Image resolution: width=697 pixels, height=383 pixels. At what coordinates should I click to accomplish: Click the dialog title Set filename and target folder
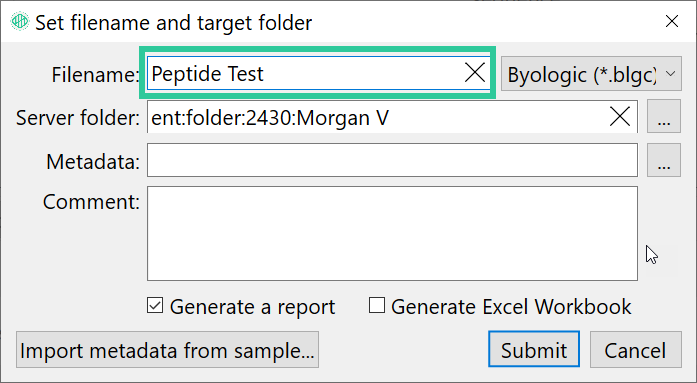(x=174, y=23)
